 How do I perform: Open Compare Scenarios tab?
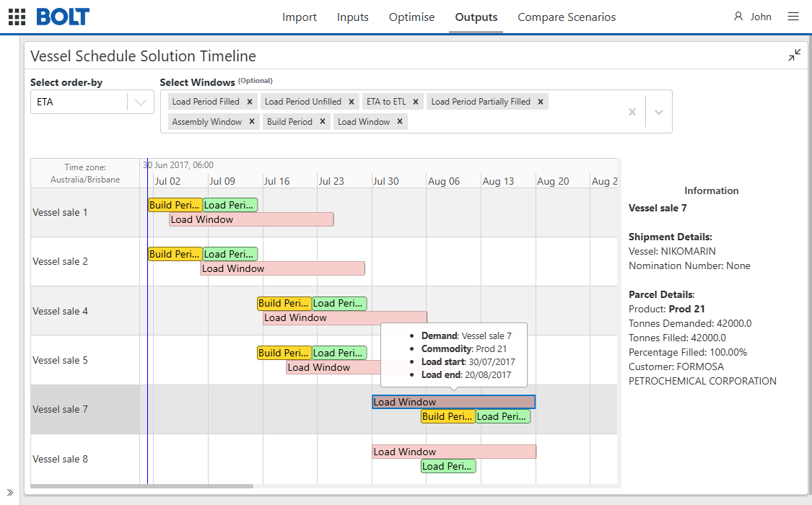coord(567,17)
